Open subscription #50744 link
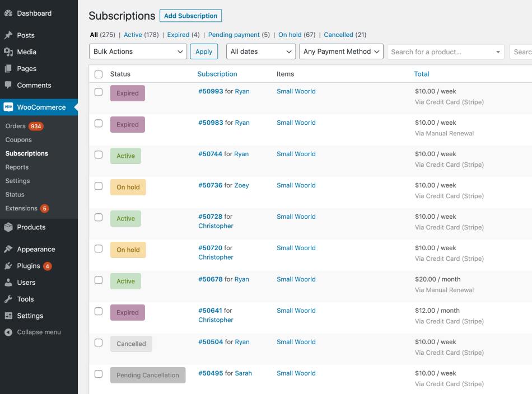Screen dimensions: 532x394 click(210, 154)
